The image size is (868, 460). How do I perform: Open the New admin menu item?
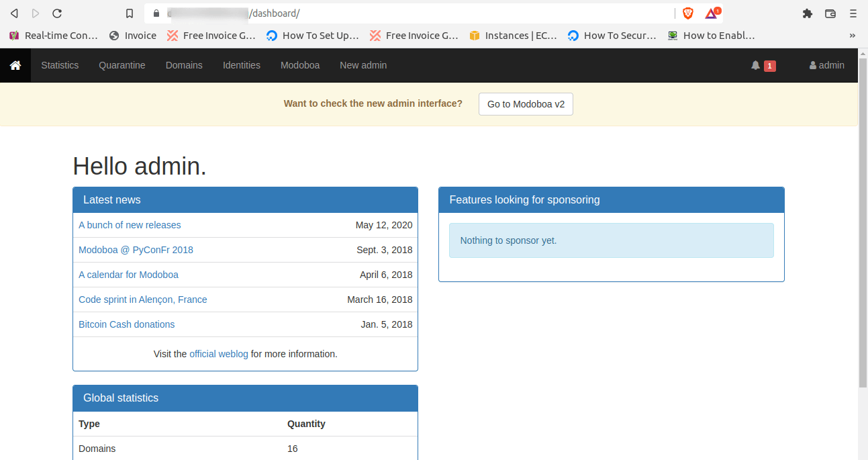point(363,65)
